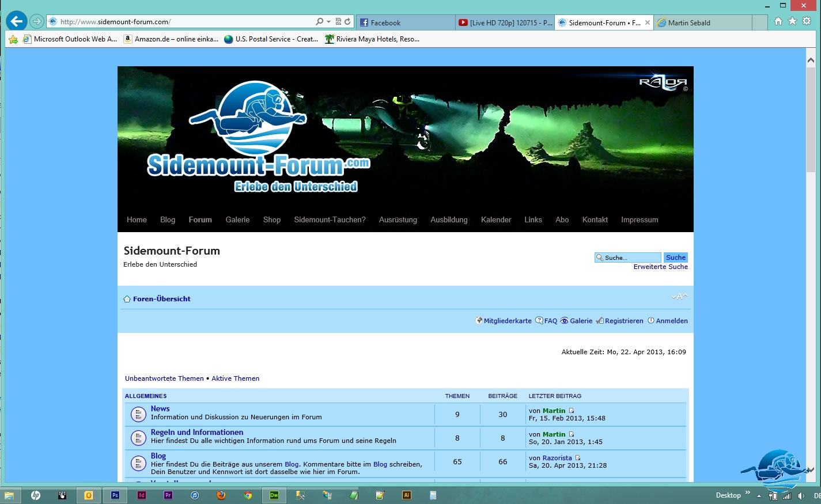Open Razorista's profile link
Screen dimensions: 821x504
pos(557,458)
